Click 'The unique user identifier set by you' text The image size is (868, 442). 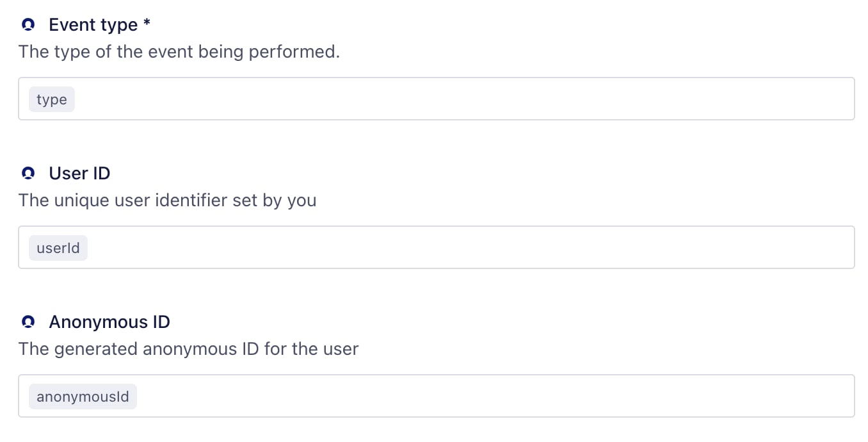click(168, 201)
